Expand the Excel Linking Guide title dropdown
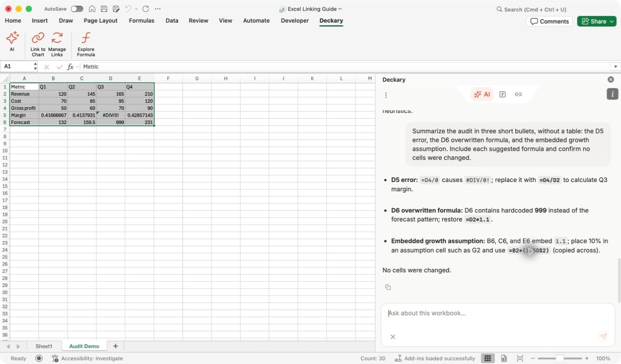This screenshot has width=621, height=364. click(340, 9)
